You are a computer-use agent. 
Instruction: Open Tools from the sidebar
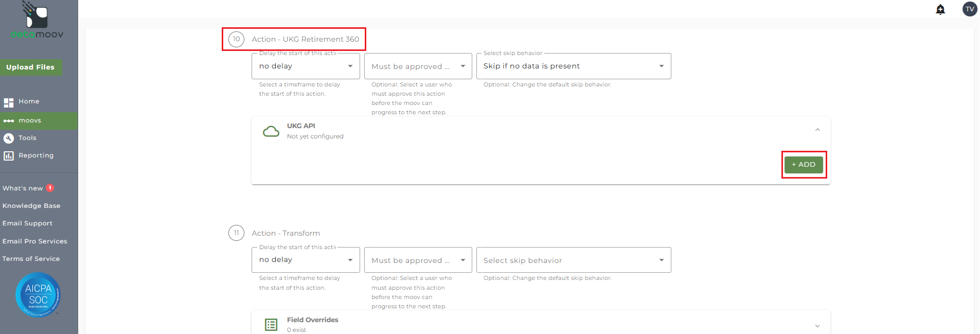click(27, 138)
